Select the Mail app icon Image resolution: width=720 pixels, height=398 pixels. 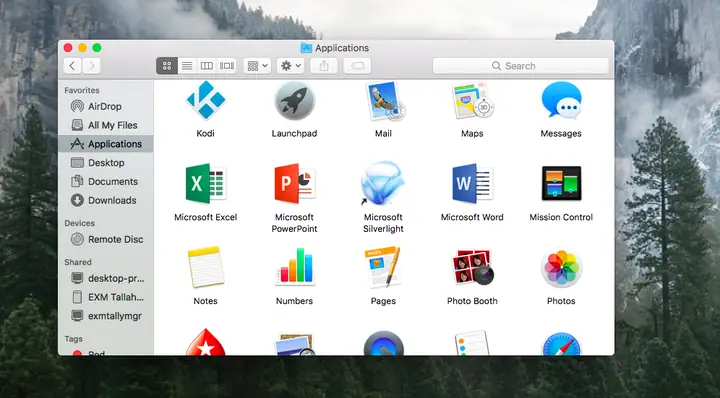pyautogui.click(x=385, y=101)
